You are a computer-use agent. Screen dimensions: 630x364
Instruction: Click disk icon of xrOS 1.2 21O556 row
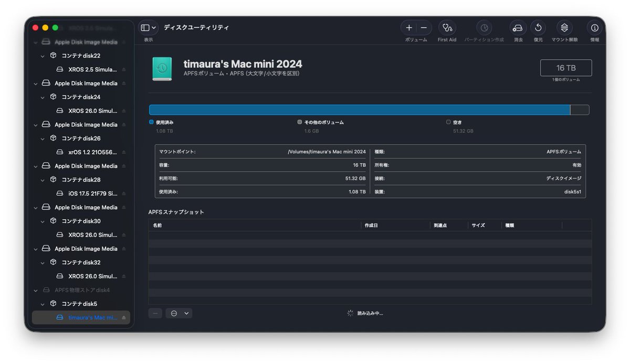click(60, 152)
